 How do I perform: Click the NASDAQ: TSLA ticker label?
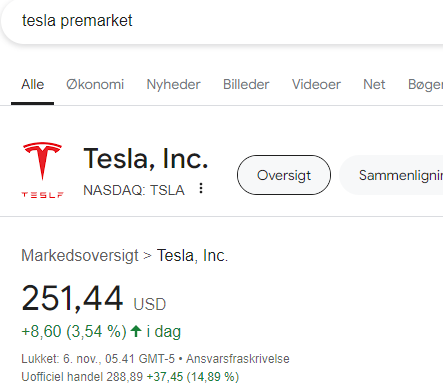point(134,190)
